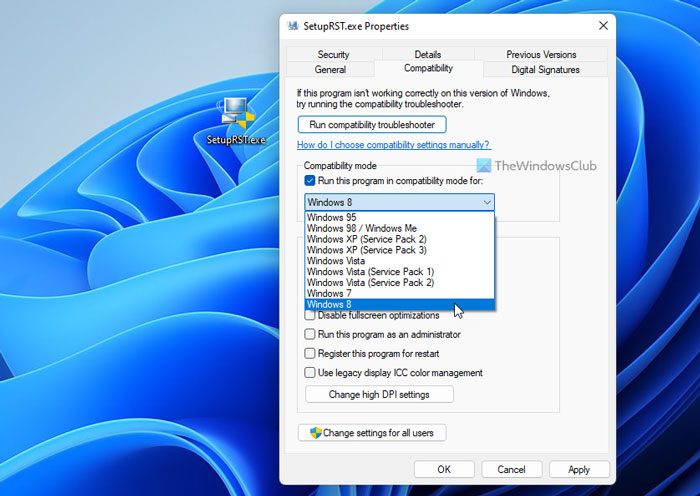Enable Run this program as an administrator
700x496 pixels.
coord(310,334)
